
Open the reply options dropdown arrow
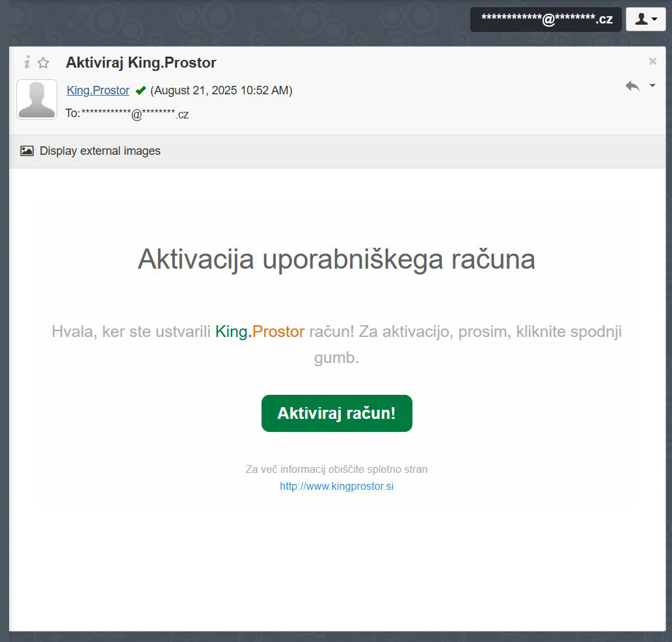click(652, 85)
